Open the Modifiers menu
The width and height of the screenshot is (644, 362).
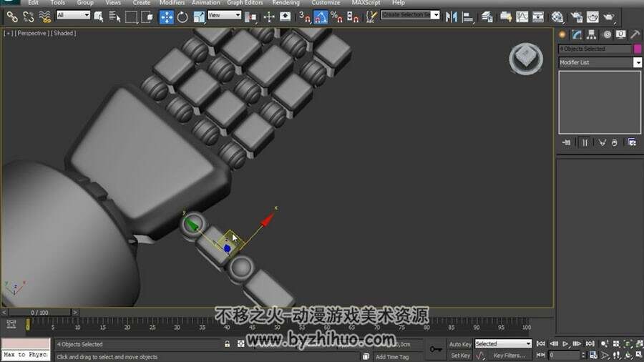[x=172, y=2]
